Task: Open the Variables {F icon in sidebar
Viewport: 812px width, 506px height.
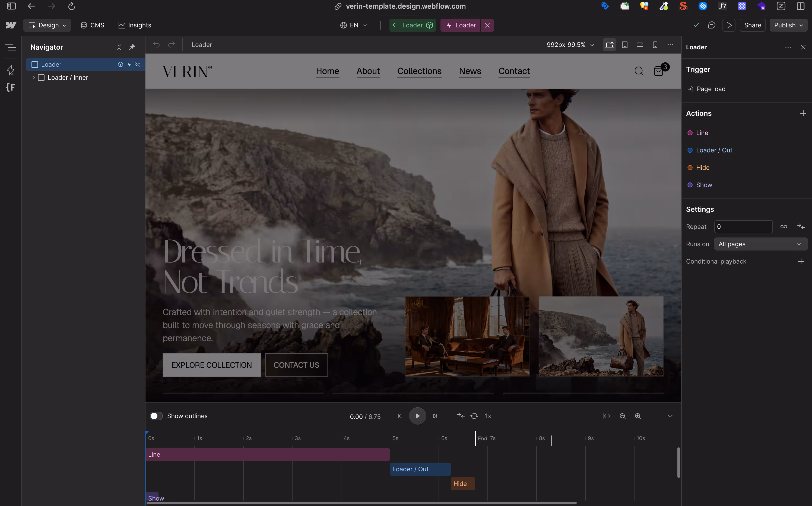Action: [x=11, y=87]
